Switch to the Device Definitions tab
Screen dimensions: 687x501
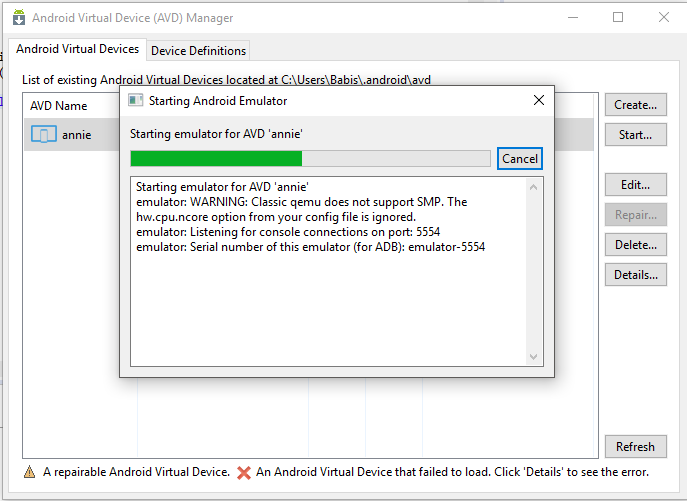198,51
